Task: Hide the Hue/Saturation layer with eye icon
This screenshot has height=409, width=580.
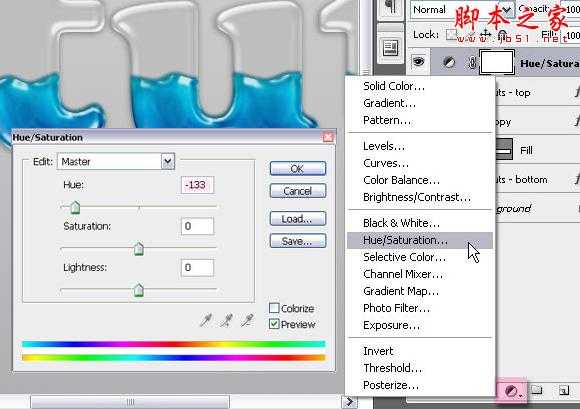Action: [418, 61]
